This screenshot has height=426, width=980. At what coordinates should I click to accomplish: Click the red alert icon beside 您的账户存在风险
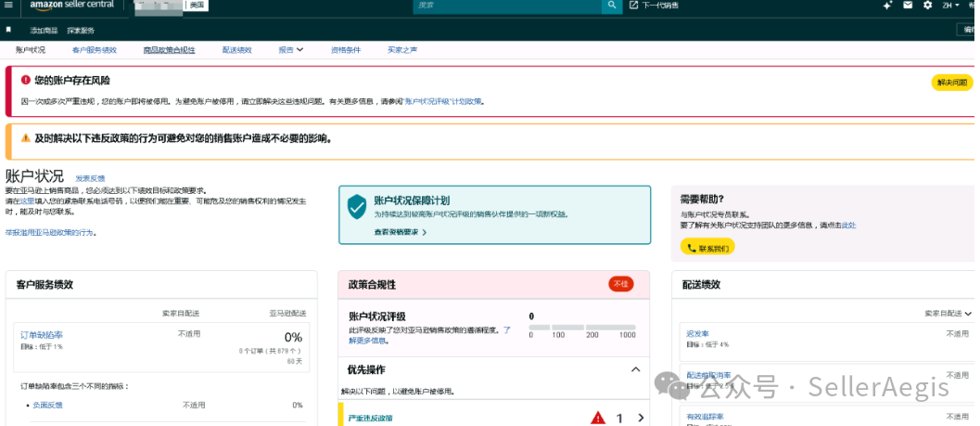[x=26, y=80]
